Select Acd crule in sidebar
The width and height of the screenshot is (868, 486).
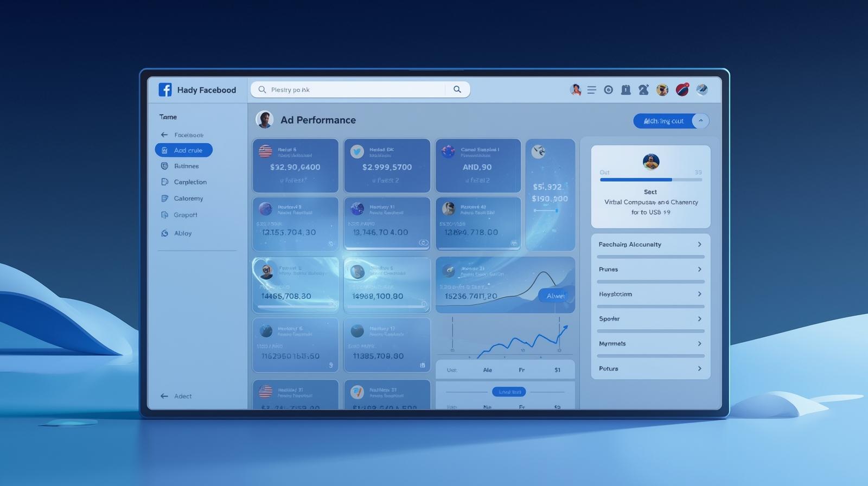183,150
